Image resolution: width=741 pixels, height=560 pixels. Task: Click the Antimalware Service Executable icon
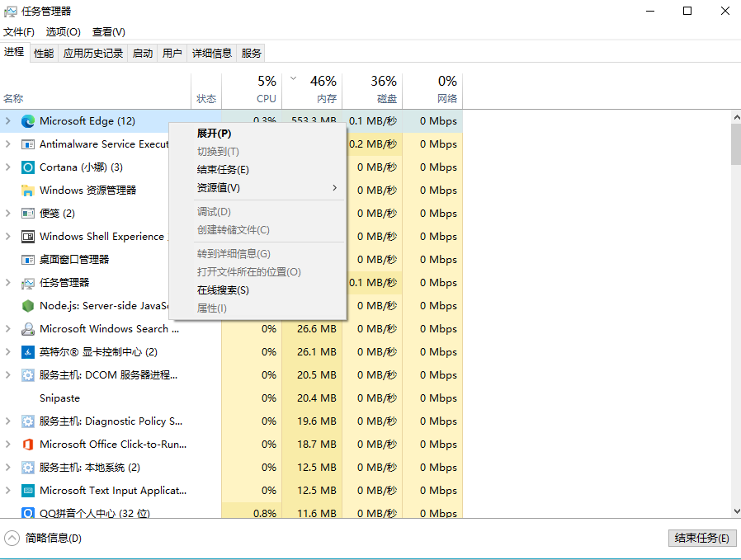click(x=28, y=144)
